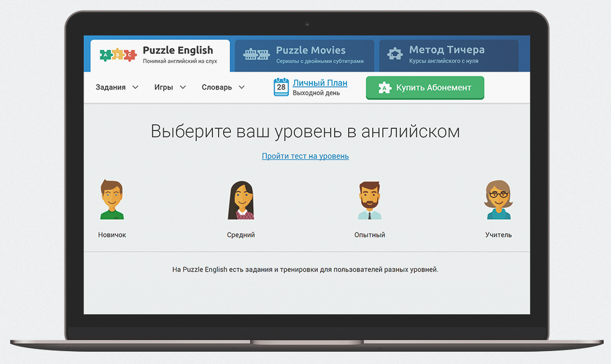Follow the Пройти тест на уровень link
Screen dimensions: 611x364
[305, 156]
